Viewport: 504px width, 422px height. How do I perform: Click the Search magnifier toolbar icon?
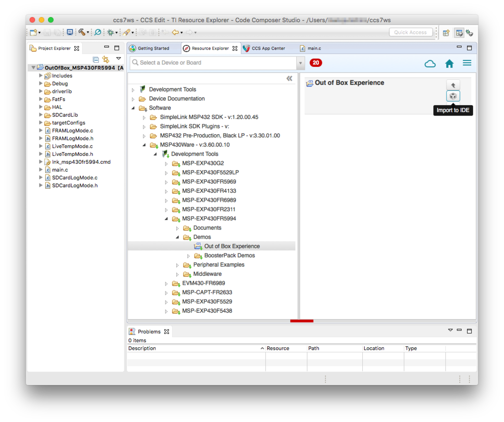coord(98,32)
